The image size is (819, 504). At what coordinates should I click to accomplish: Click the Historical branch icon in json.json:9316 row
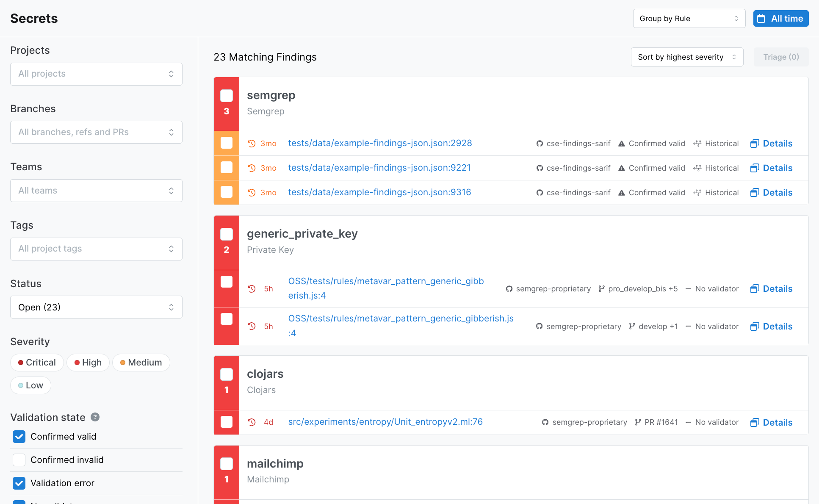[x=697, y=193]
